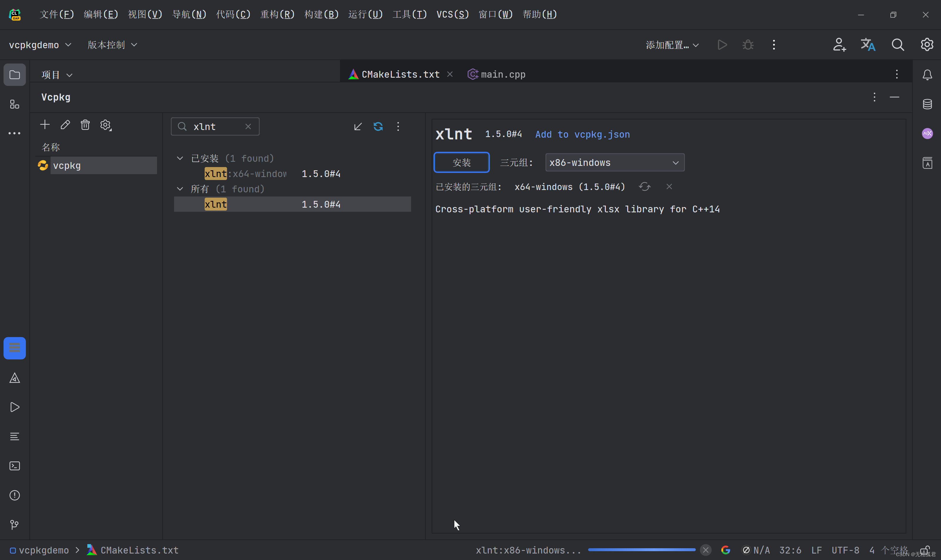Click the blue reload packages icon

pyautogui.click(x=378, y=126)
